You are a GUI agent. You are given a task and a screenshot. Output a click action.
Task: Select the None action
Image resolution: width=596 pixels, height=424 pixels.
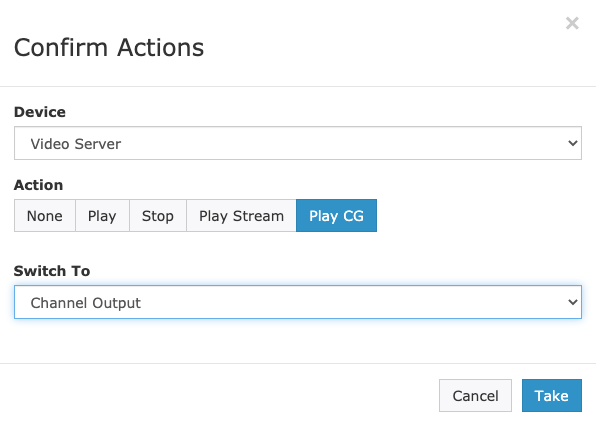(45, 216)
